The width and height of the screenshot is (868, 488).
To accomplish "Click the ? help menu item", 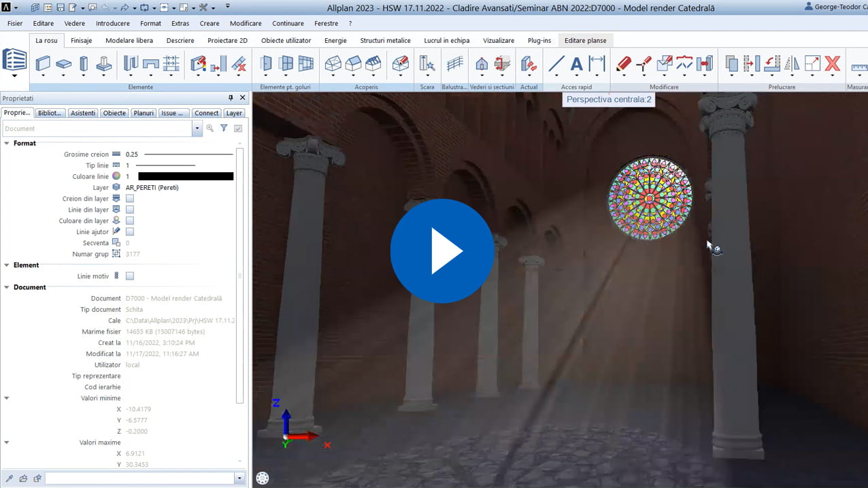I will pyautogui.click(x=350, y=23).
